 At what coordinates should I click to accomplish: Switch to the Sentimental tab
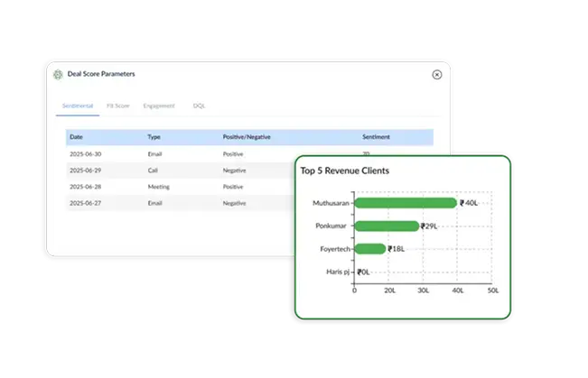(76, 106)
